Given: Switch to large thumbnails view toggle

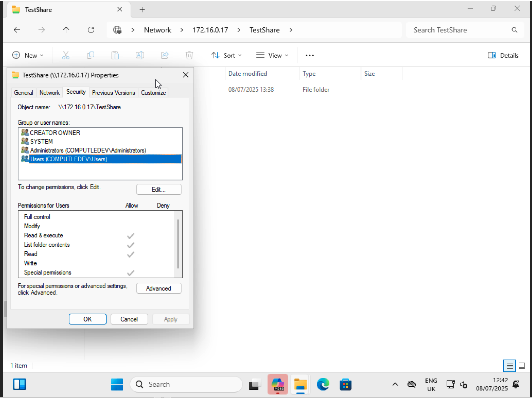Looking at the screenshot, I should point(522,366).
